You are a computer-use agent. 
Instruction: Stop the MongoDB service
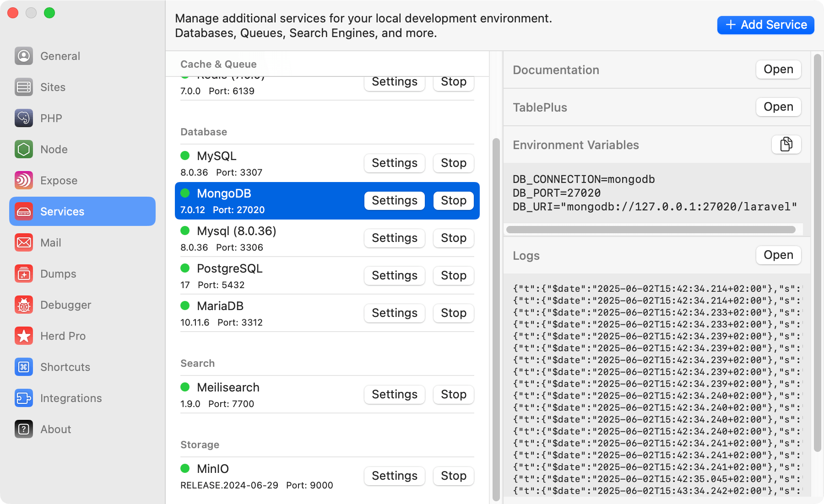[x=453, y=200]
